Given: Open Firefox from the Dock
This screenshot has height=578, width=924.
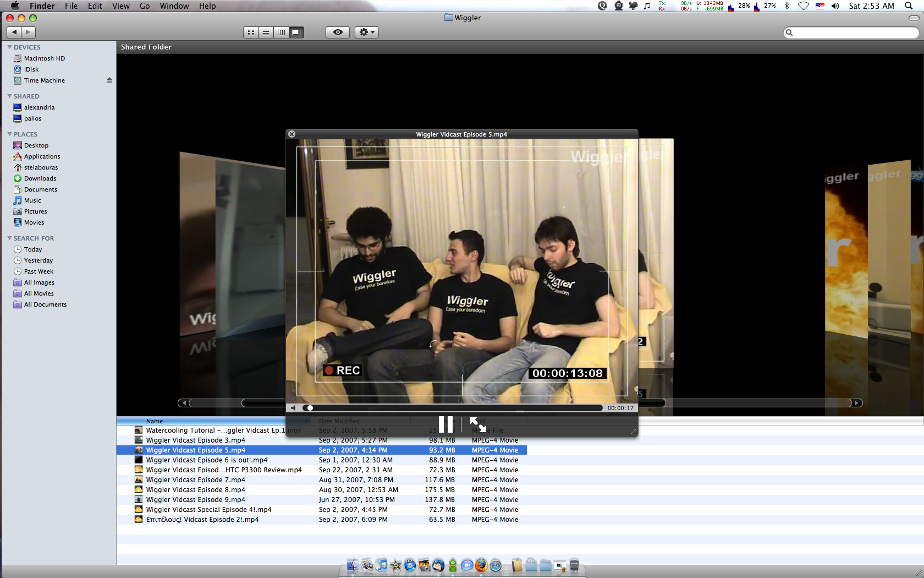Looking at the screenshot, I should (x=481, y=565).
